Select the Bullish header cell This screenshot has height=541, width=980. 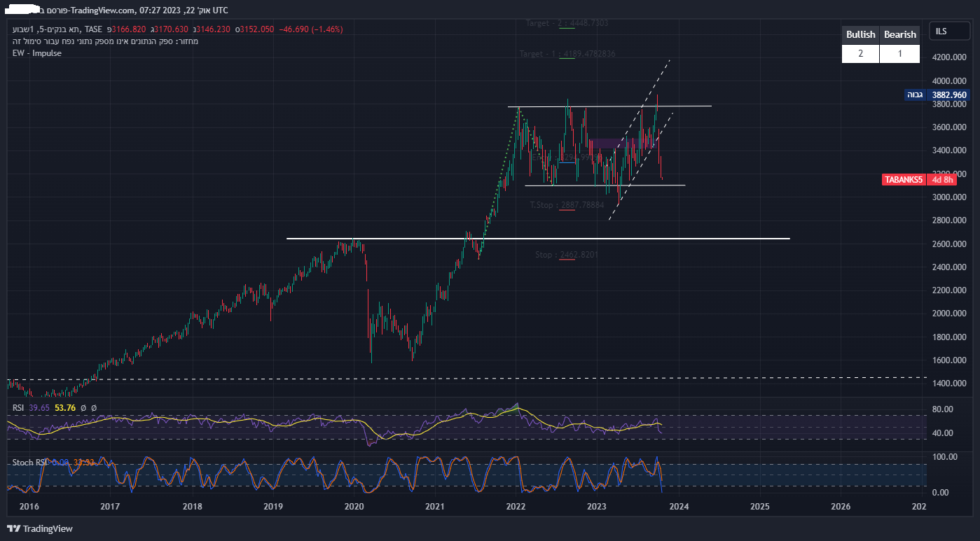pos(860,34)
